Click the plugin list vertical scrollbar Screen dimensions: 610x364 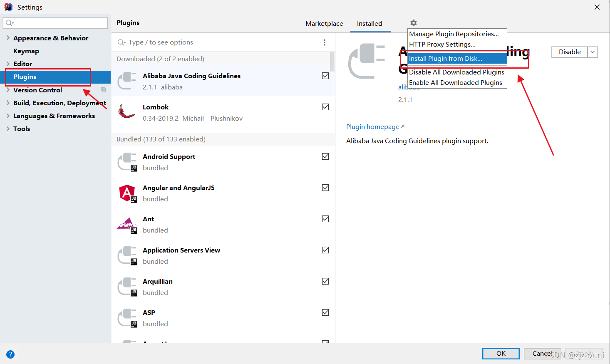pyautogui.click(x=332, y=62)
